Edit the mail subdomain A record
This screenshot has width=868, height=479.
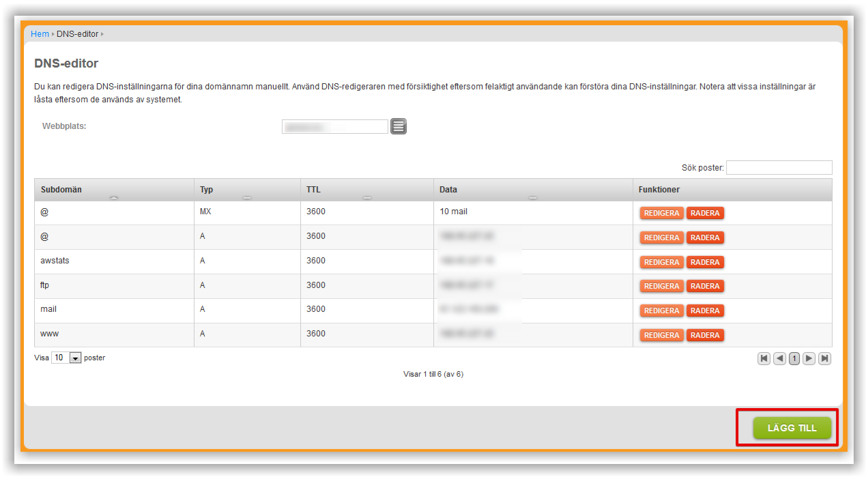[661, 310]
